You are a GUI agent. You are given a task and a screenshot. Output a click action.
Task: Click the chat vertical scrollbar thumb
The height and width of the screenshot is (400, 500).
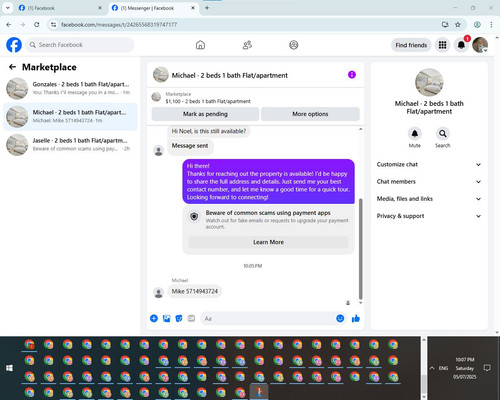click(360, 249)
